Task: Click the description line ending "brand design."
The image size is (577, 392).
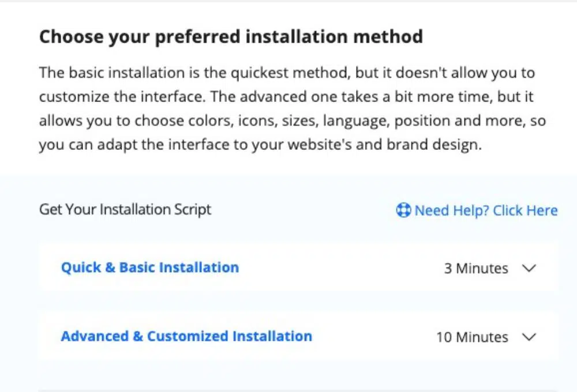Action: pyautogui.click(x=260, y=145)
